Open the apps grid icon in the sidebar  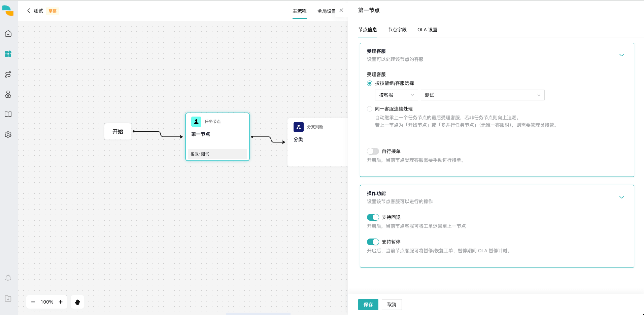(x=8, y=54)
